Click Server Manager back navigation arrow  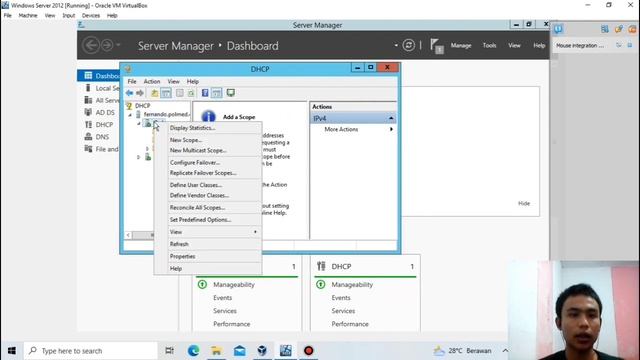(x=91, y=45)
